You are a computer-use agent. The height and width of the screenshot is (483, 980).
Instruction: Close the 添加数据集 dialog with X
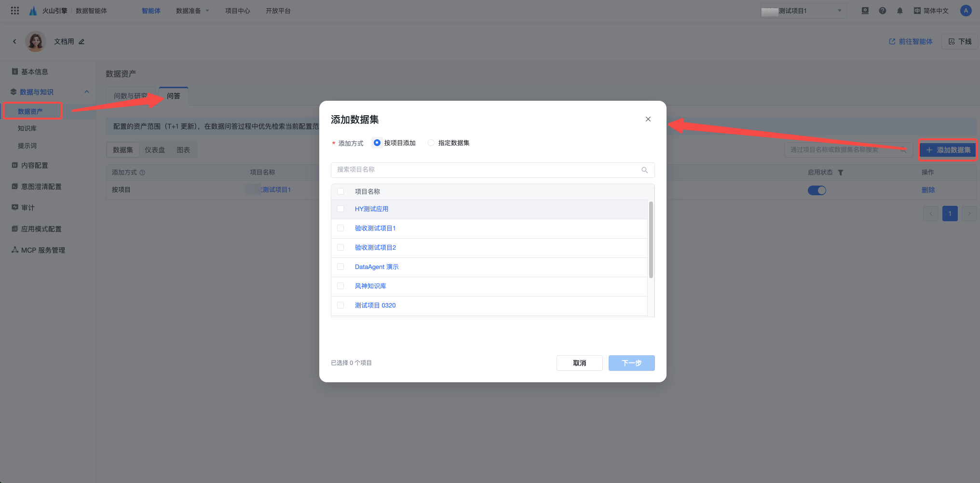[648, 119]
